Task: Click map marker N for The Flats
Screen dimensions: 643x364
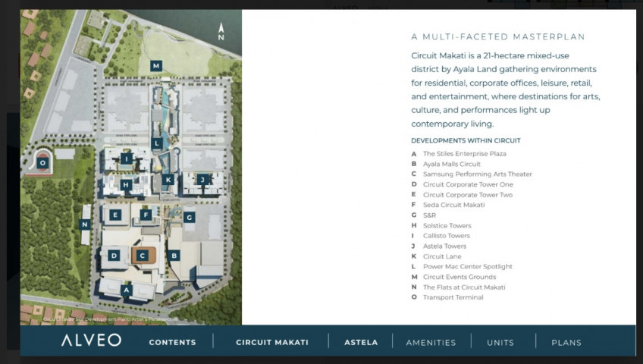Action: (84, 224)
